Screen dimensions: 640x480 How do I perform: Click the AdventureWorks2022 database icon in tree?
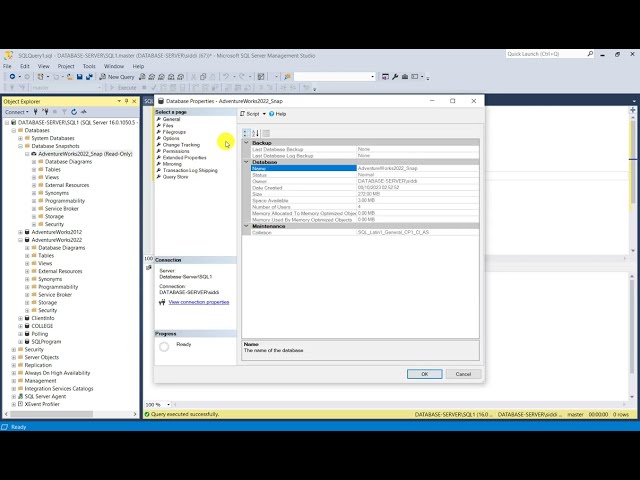[x=27, y=240]
